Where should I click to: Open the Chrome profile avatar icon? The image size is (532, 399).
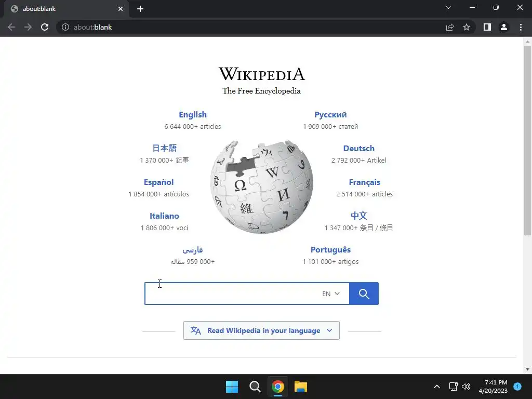pyautogui.click(x=504, y=27)
